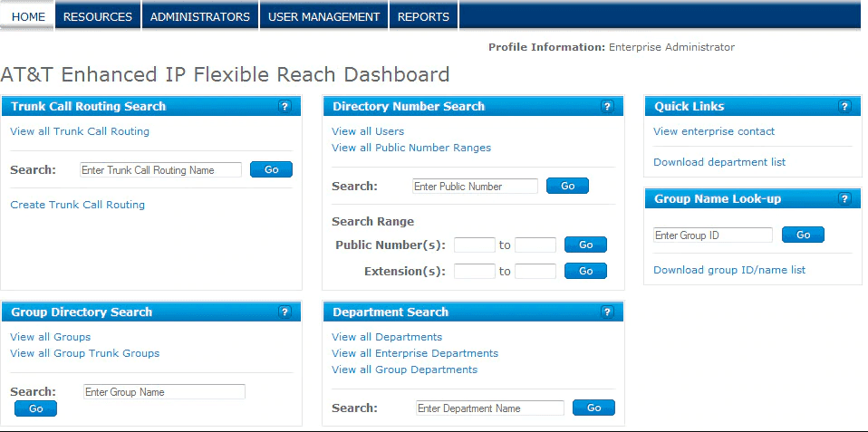Click the Public Number(s) range end field
This screenshot has height=432, width=868.
tap(535, 245)
